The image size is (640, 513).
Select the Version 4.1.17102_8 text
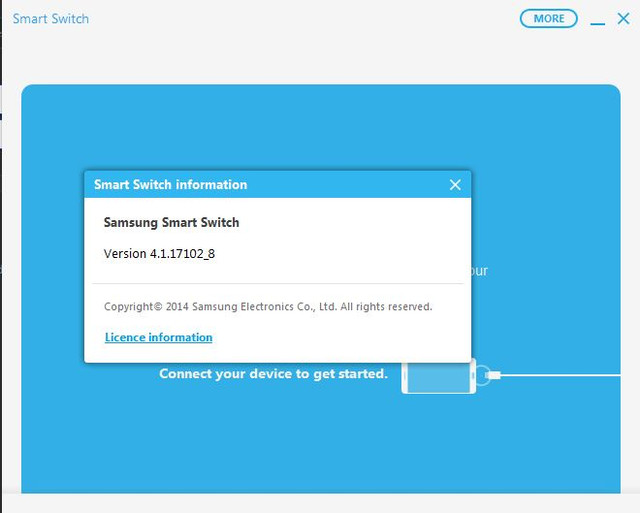(x=159, y=253)
